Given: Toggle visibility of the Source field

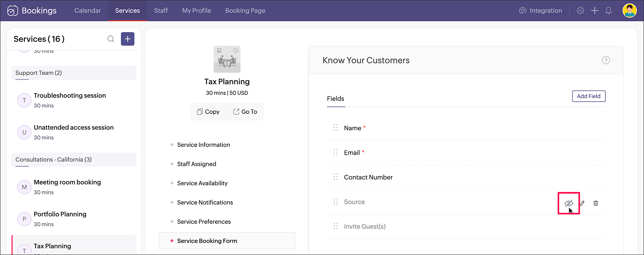Looking at the screenshot, I should (x=569, y=203).
